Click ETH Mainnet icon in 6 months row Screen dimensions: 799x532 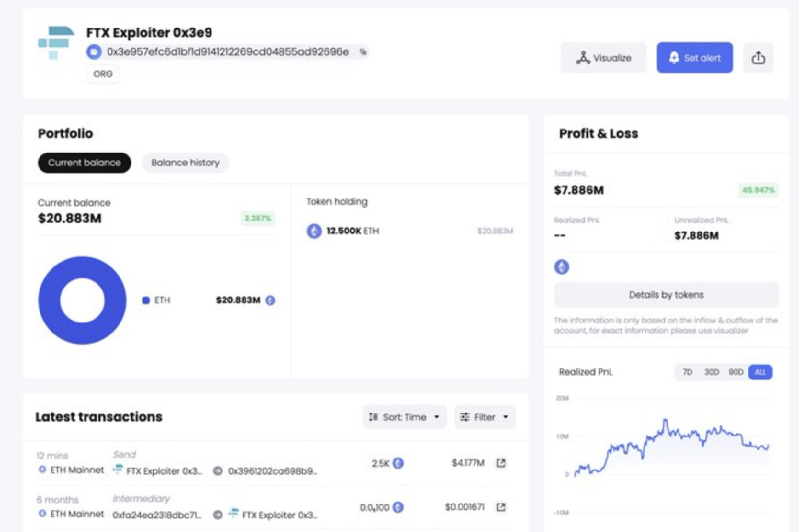(42, 514)
